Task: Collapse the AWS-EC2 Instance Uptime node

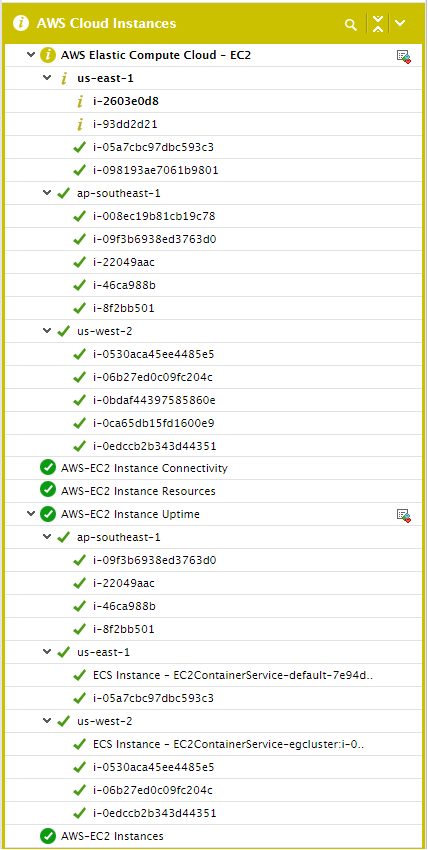Action: click(x=31, y=514)
